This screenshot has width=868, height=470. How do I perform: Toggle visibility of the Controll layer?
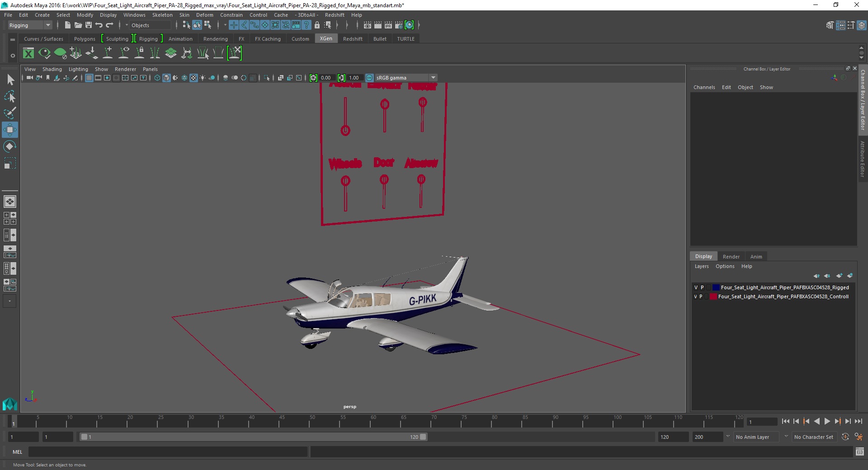pos(695,296)
